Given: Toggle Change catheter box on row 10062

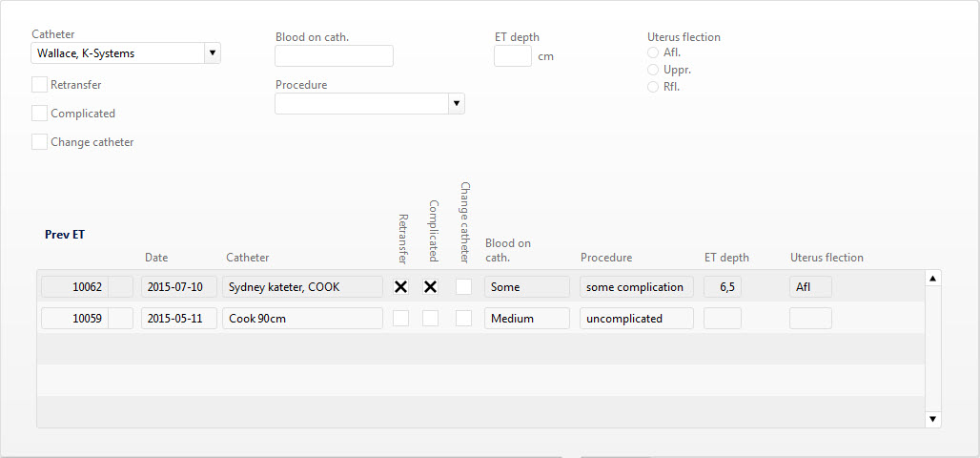Looking at the screenshot, I should click(463, 287).
